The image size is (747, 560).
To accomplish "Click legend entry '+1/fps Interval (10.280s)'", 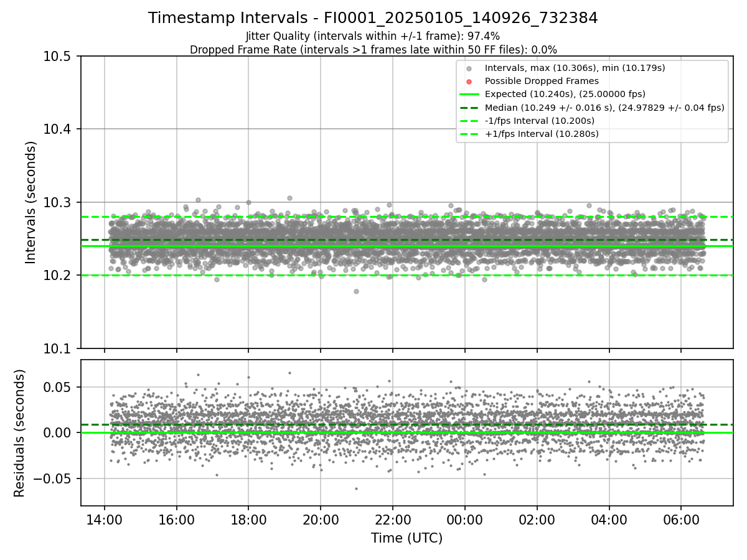I will [542, 133].
